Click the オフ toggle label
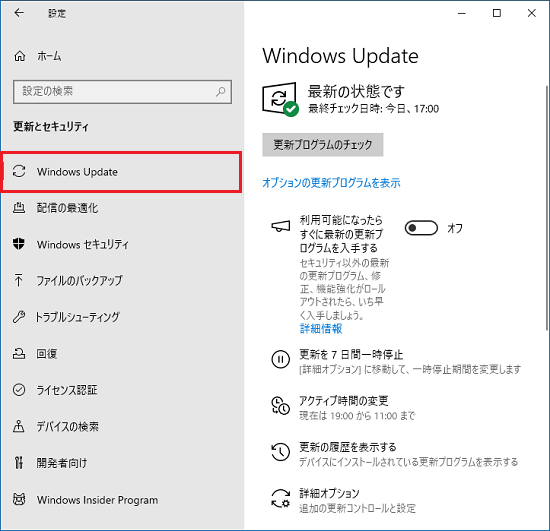Screen dimensions: 550x531 tap(455, 228)
